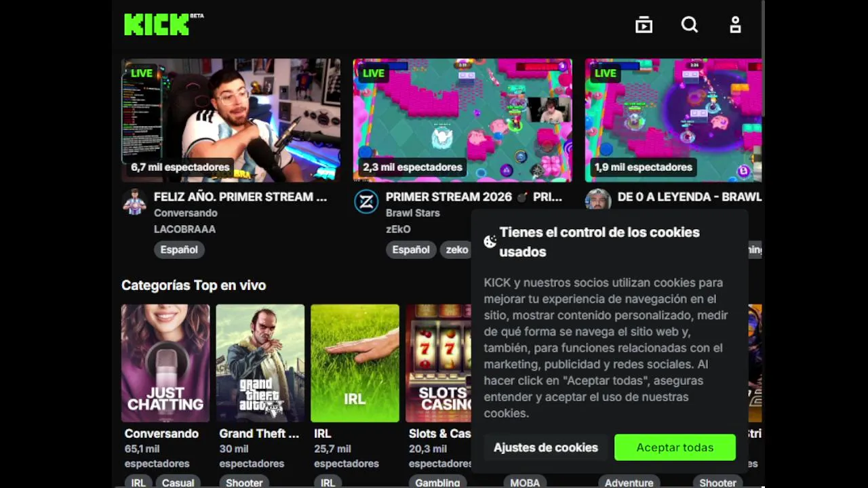Open the browse streams icon

[644, 25]
